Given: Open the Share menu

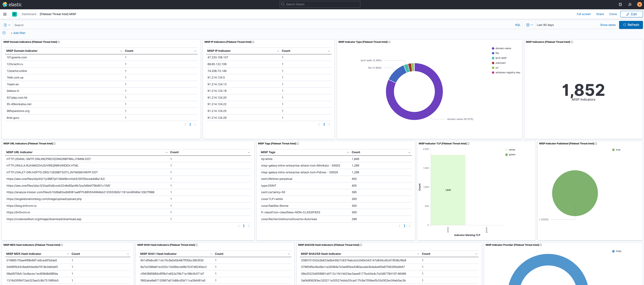Looking at the screenshot, I should [x=600, y=14].
